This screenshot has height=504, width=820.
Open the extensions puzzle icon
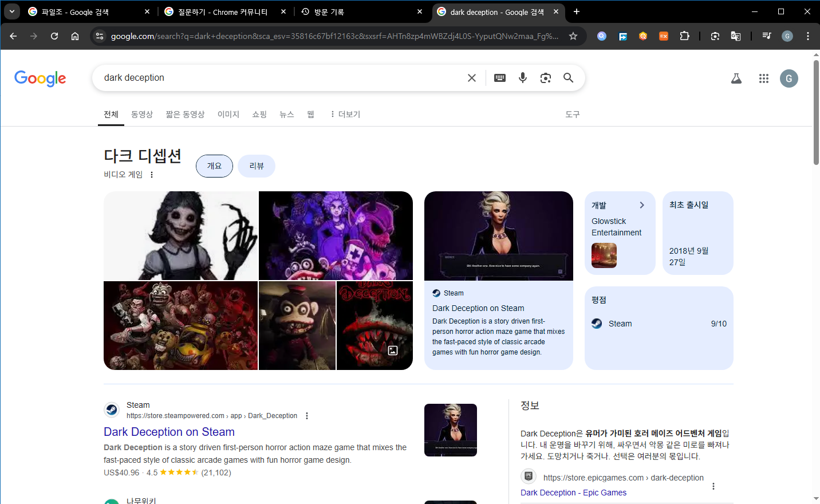pyautogui.click(x=684, y=36)
